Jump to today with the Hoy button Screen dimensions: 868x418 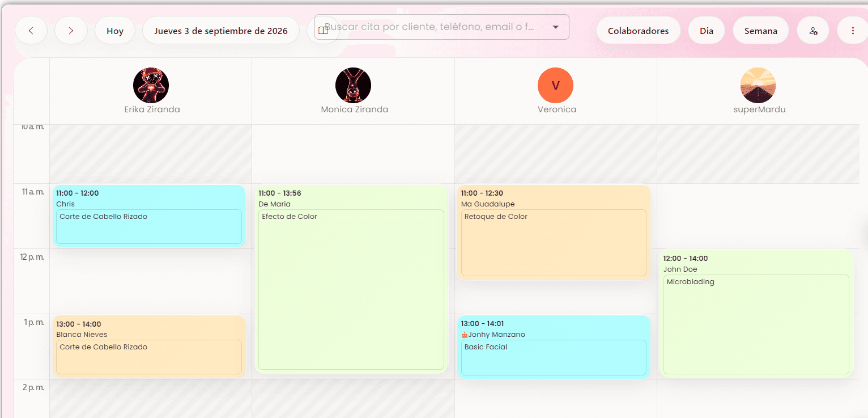point(115,31)
